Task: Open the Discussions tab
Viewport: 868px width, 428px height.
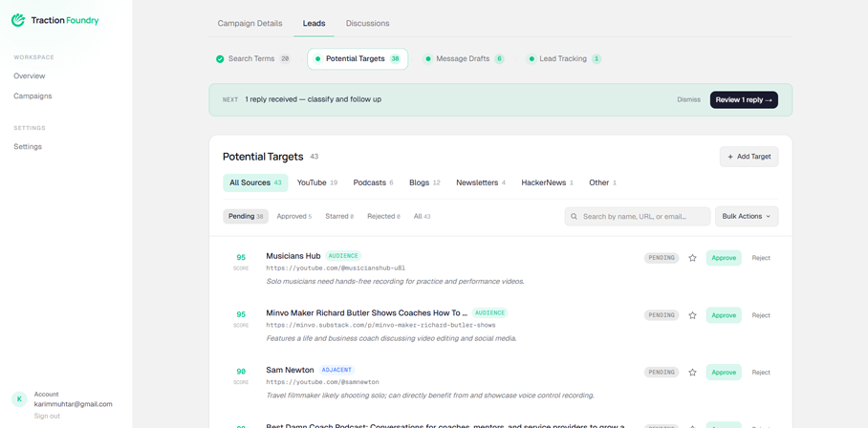Action: tap(368, 23)
